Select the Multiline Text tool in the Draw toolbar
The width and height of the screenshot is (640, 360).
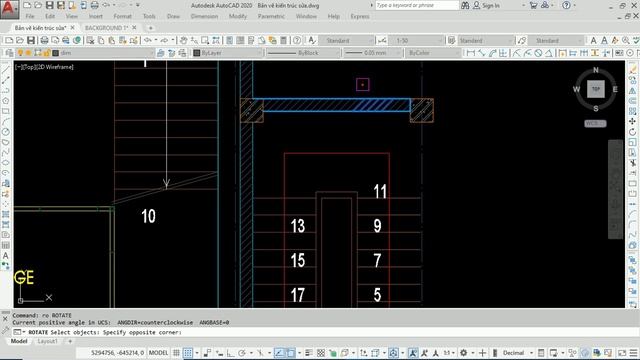coord(6,256)
